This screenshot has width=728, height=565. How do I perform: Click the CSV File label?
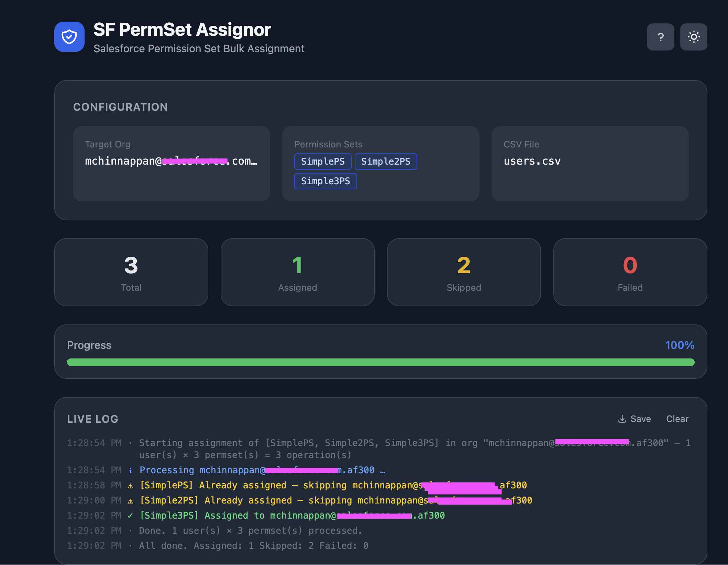click(521, 144)
